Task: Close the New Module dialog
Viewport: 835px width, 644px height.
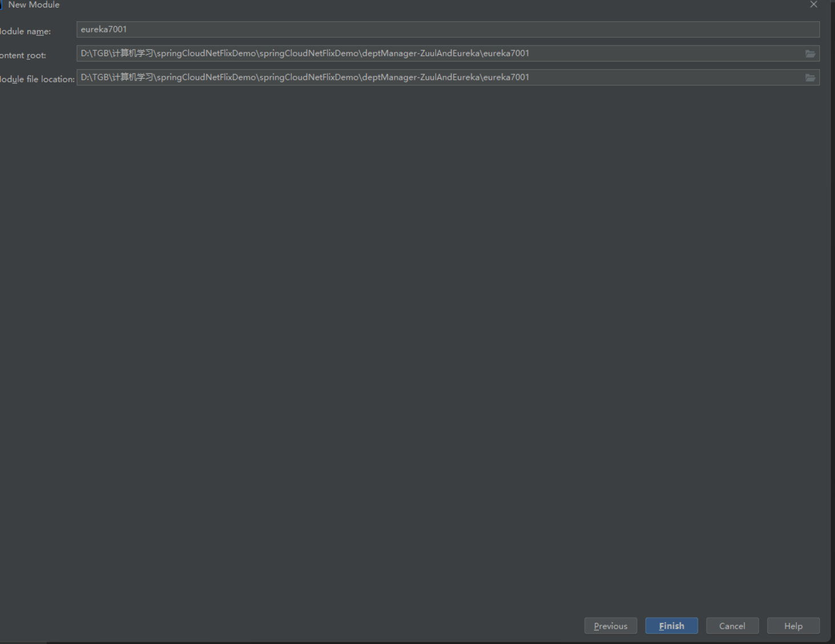Action: (x=813, y=5)
